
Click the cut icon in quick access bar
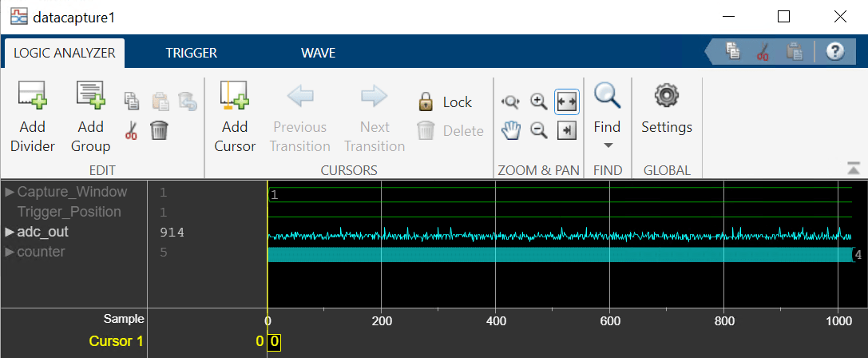point(763,51)
